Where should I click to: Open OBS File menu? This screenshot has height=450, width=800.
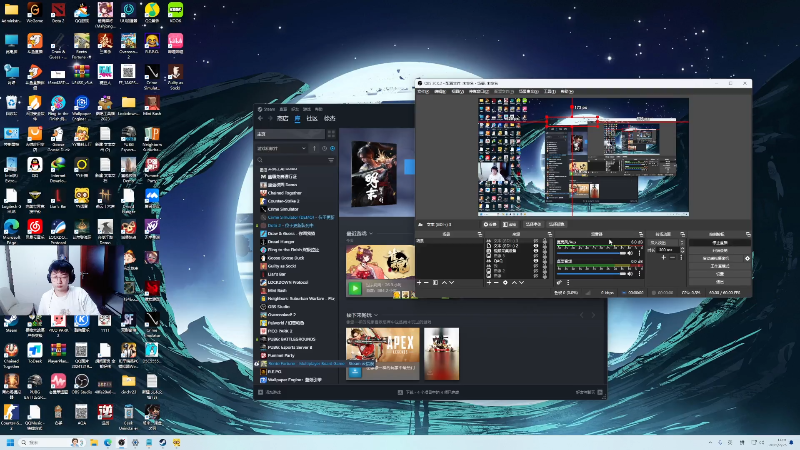(423, 91)
